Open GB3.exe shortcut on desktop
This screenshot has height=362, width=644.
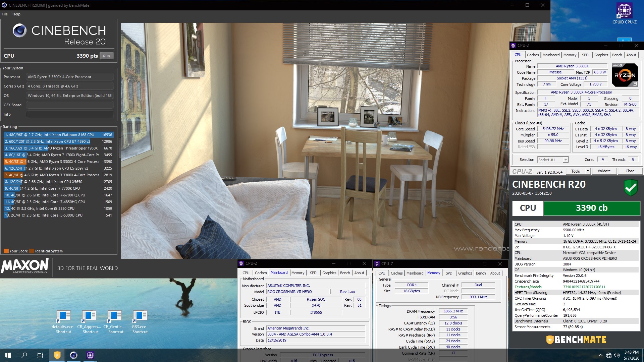[x=140, y=322]
